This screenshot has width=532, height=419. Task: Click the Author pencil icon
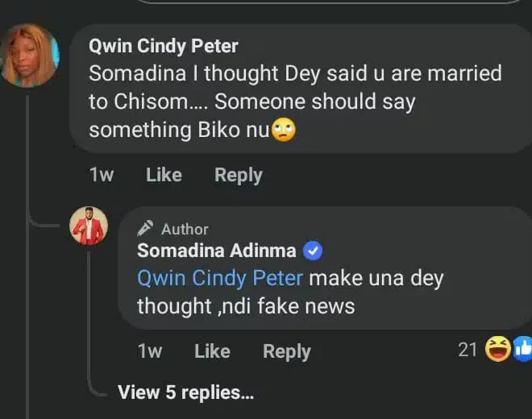tap(147, 229)
